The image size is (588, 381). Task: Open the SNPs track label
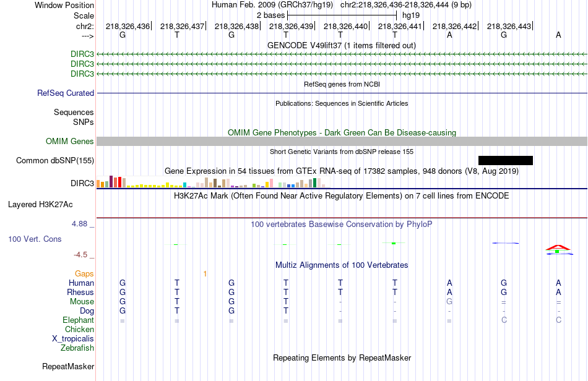coord(84,122)
